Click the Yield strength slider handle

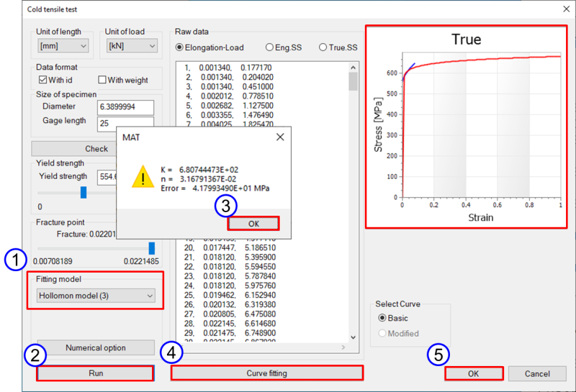click(x=84, y=192)
